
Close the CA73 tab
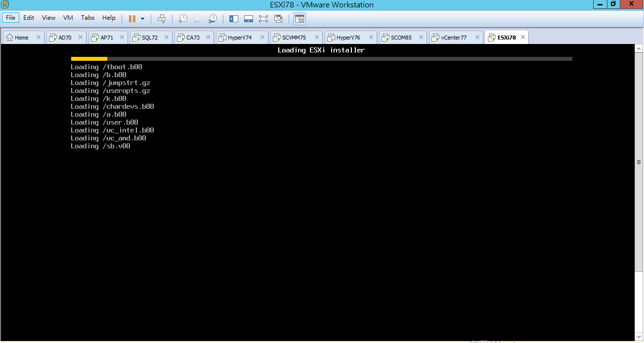(208, 38)
